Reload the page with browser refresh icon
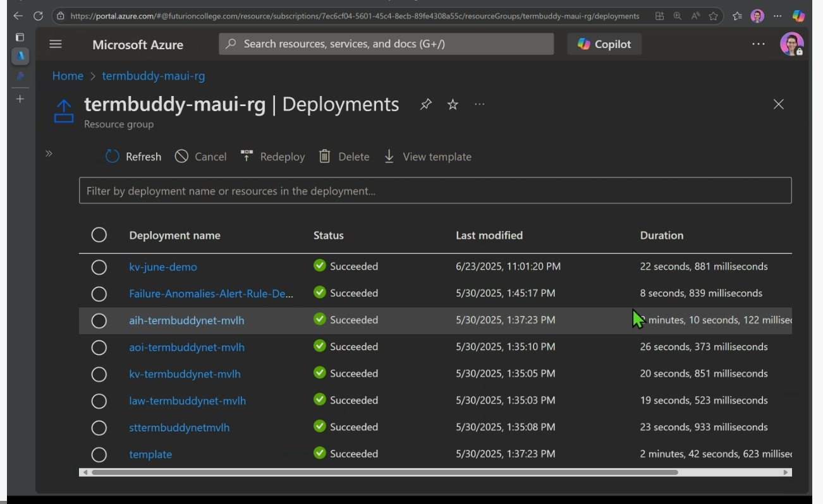Image resolution: width=823 pixels, height=504 pixels. [x=38, y=16]
